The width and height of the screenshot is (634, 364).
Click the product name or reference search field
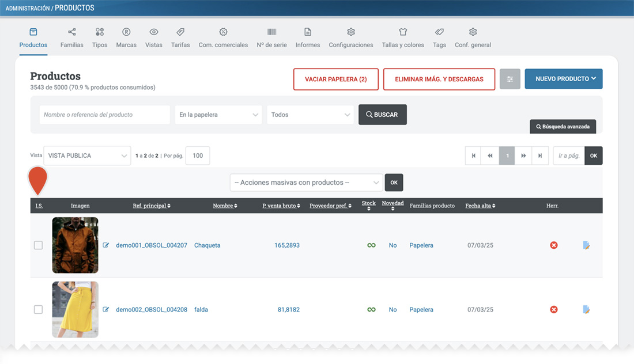[105, 115]
